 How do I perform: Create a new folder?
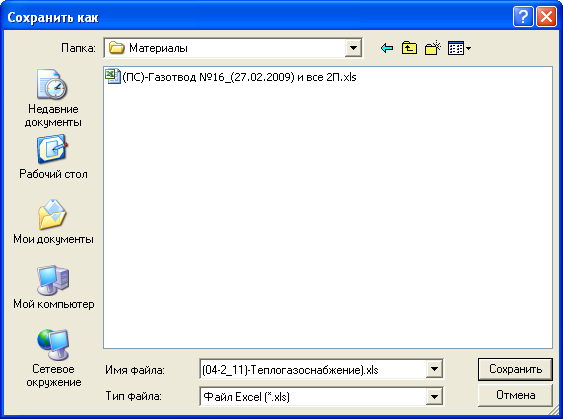pyautogui.click(x=432, y=48)
